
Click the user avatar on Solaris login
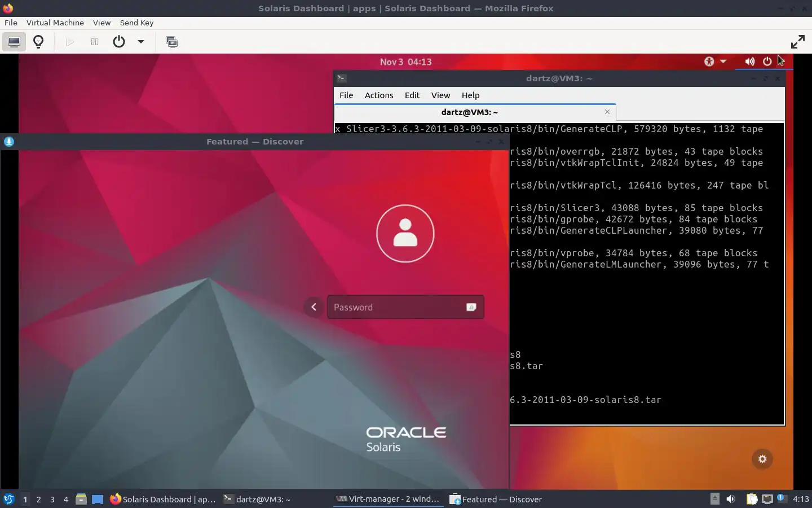click(x=405, y=233)
